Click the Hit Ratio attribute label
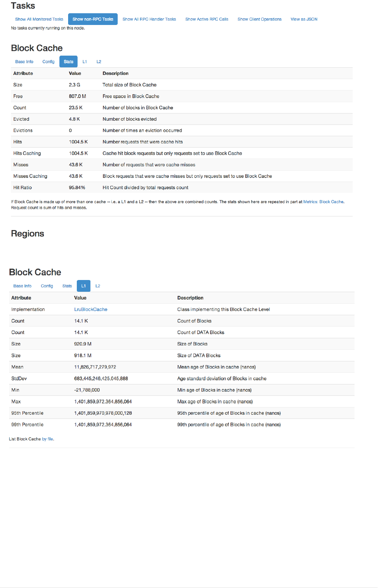The image size is (378, 588). pos(22,188)
